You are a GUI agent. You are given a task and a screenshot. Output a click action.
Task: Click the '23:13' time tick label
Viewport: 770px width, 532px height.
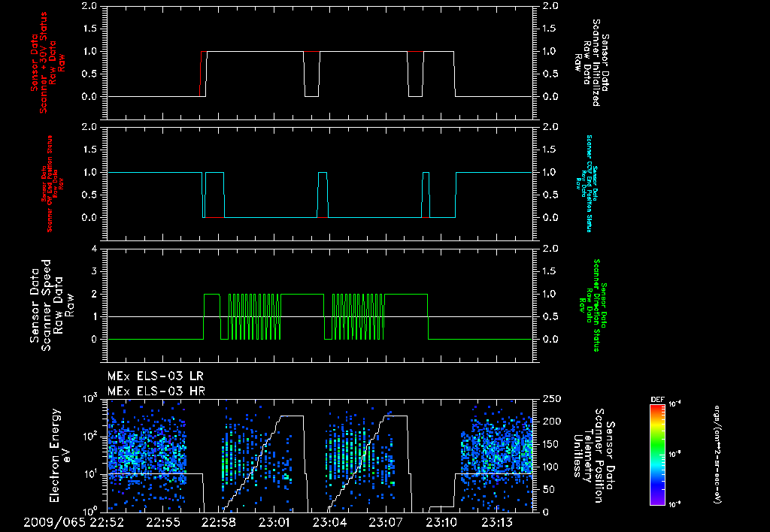(x=496, y=522)
